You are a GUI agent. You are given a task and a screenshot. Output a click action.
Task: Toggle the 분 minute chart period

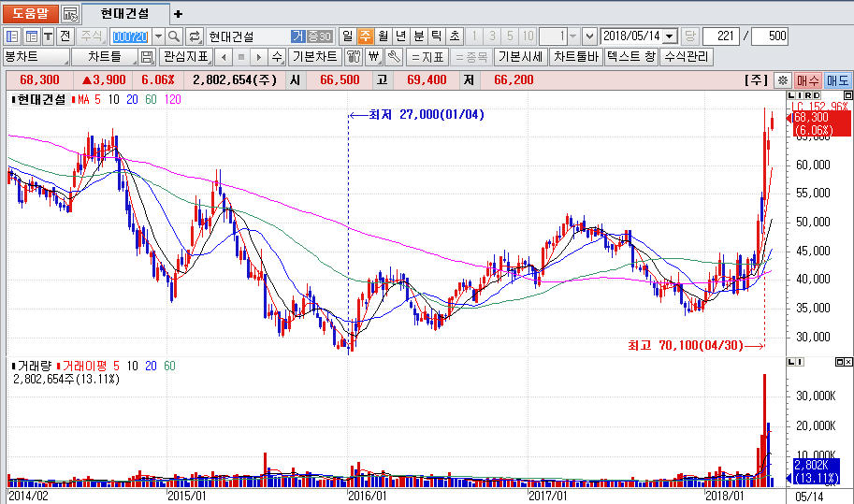pos(418,36)
